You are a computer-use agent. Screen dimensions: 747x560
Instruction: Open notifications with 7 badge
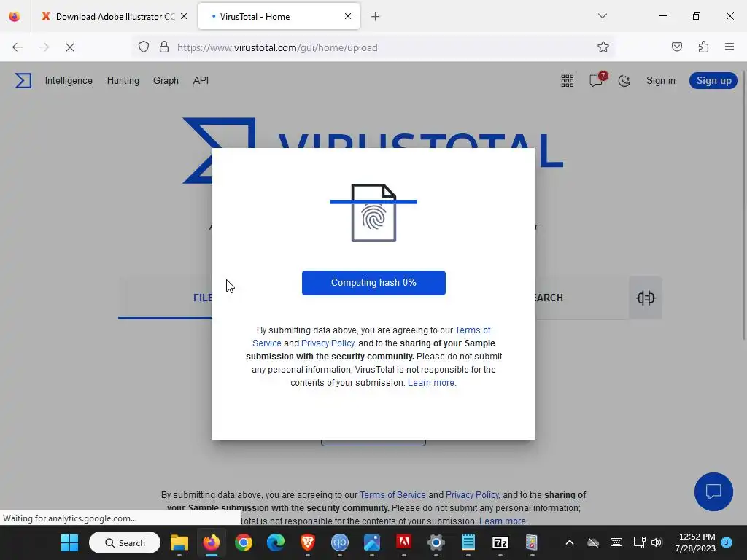click(x=597, y=79)
